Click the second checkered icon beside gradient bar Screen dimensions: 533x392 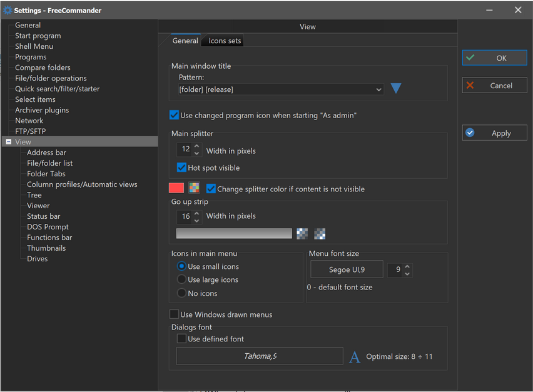point(320,233)
